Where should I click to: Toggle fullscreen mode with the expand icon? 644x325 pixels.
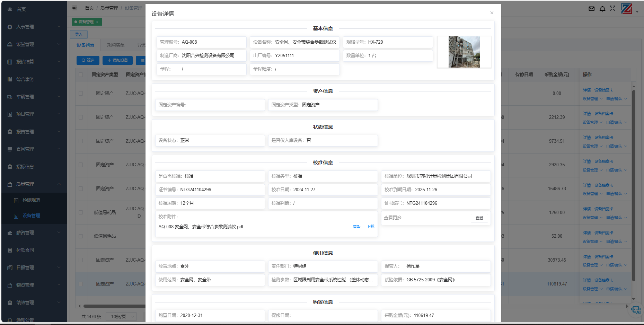tap(613, 9)
